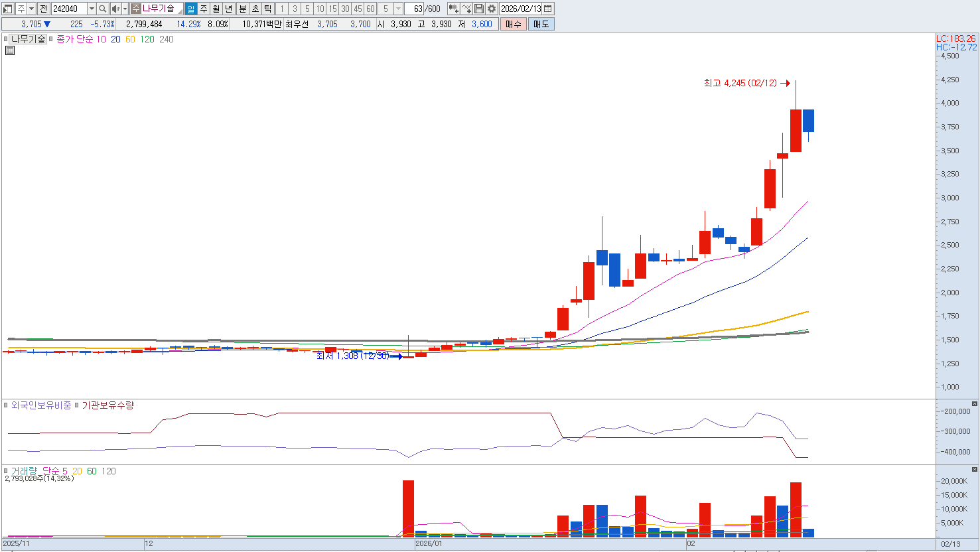Screen dimensions: 980x552
Task: Select the 분 (minute) period button
Action: [242, 9]
